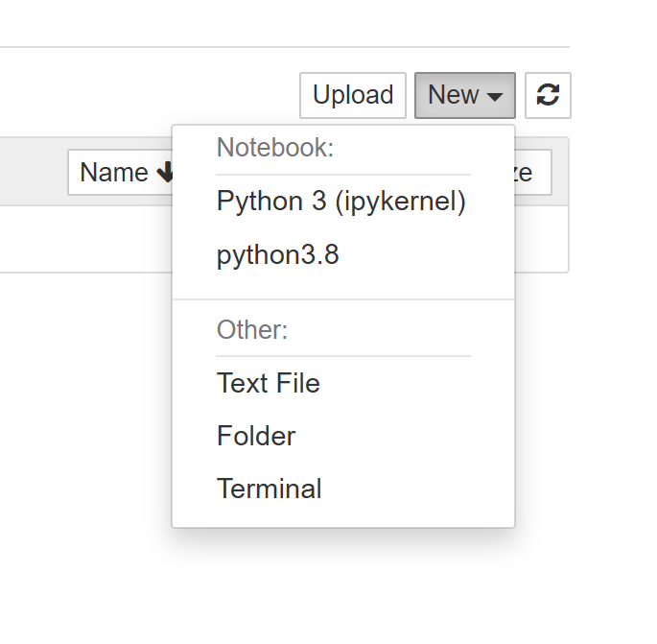
Task: Open a new Terminal
Action: 343,489
